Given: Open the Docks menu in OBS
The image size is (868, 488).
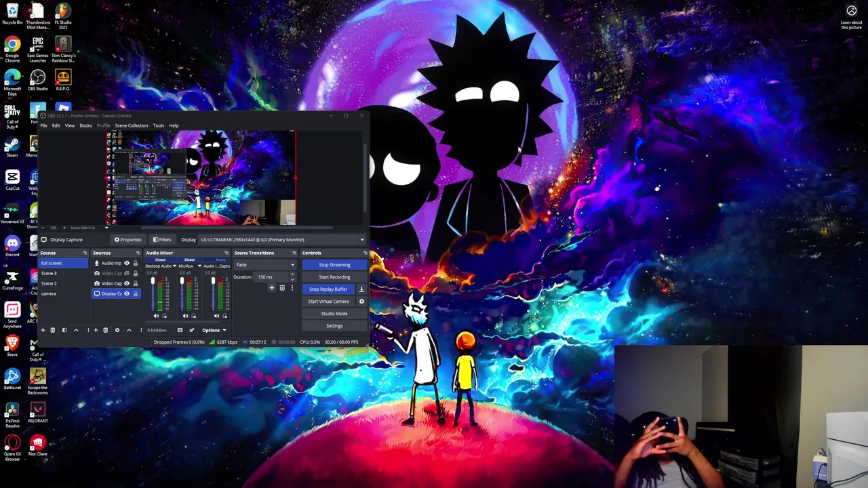Looking at the screenshot, I should coord(85,125).
